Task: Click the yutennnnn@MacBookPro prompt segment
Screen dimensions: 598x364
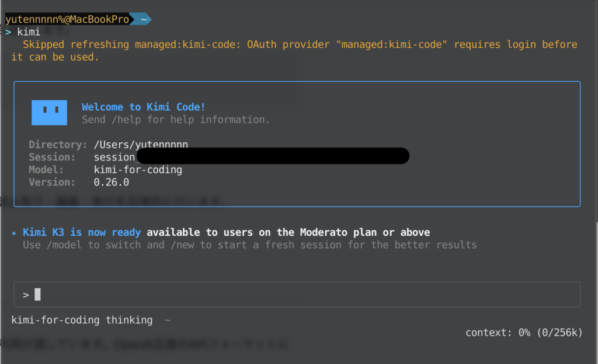Action: pos(67,19)
